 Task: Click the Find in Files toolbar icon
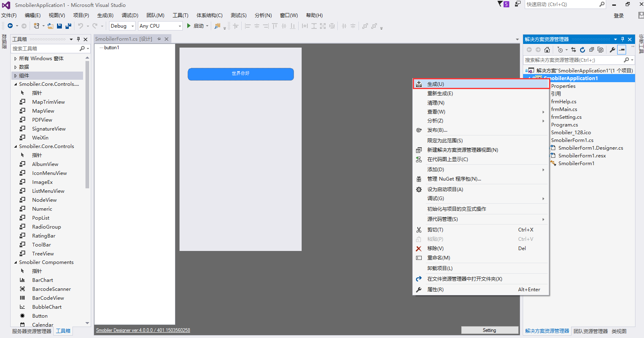pyautogui.click(x=217, y=26)
